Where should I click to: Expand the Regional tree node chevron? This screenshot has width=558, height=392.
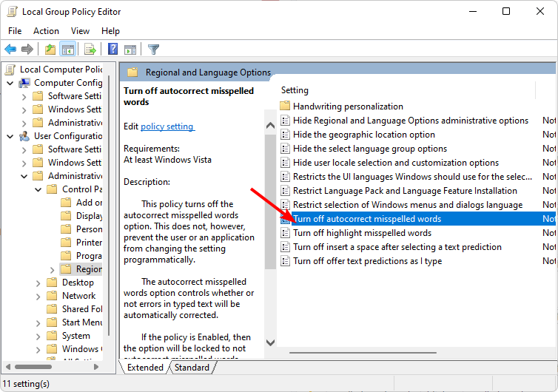tap(52, 270)
